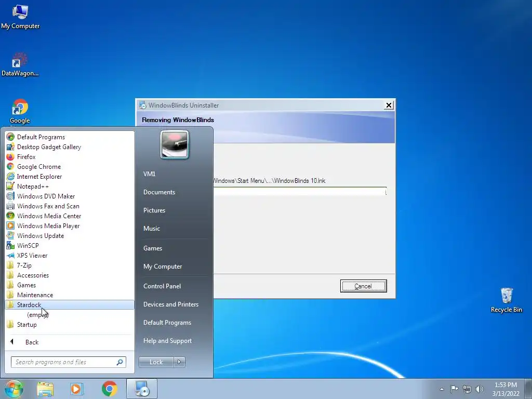Viewport: 532px width, 399px height.
Task: Close the WindowBlinds Uninstaller window
Action: pyautogui.click(x=389, y=105)
